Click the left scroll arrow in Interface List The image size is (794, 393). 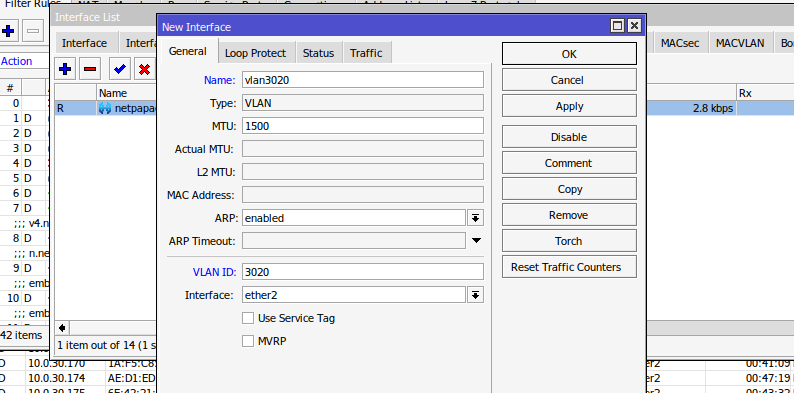pos(62,328)
